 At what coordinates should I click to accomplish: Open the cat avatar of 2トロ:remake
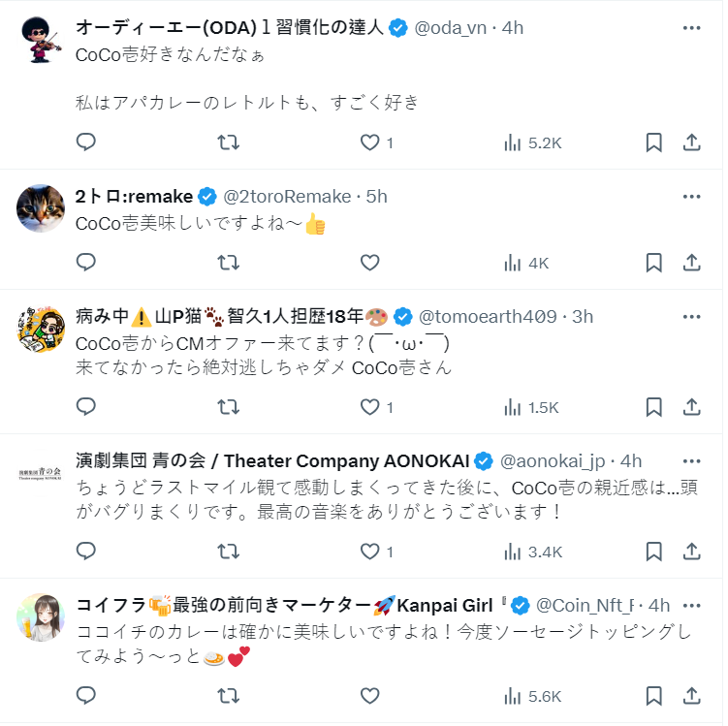(42, 207)
